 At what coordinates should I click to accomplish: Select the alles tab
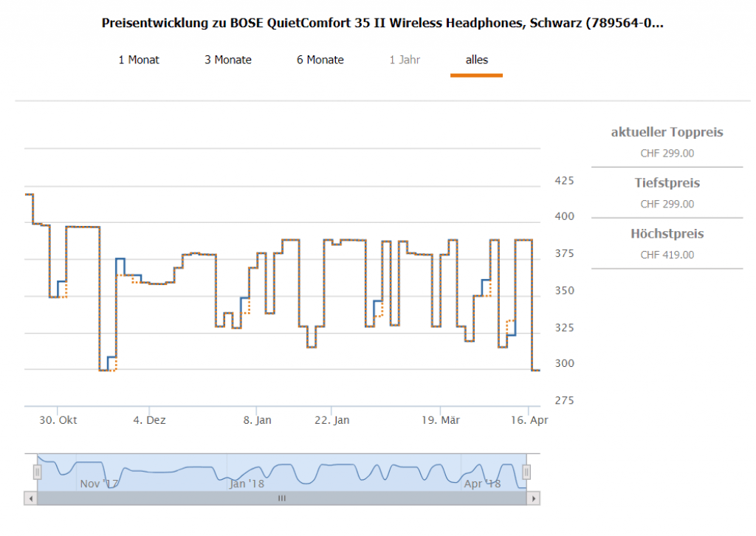(x=476, y=60)
